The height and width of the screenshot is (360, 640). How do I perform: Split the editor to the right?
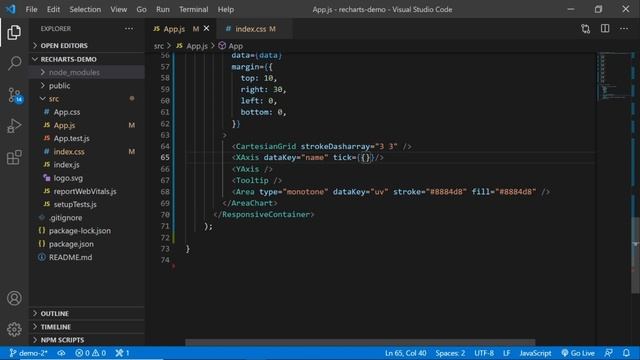[605, 29]
